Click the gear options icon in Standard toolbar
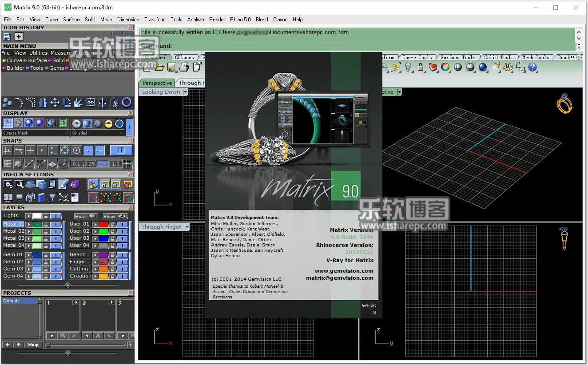The width and height of the screenshot is (588, 365). (x=508, y=67)
